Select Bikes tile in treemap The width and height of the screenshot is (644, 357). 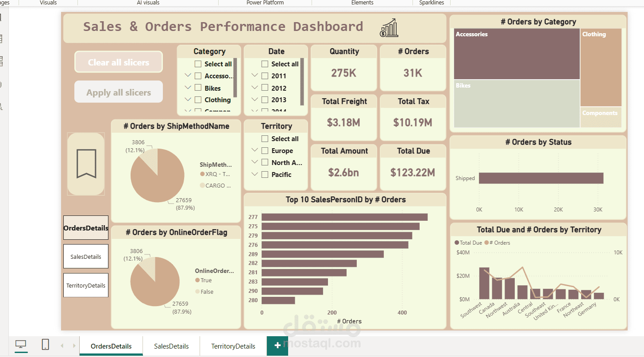tap(517, 104)
